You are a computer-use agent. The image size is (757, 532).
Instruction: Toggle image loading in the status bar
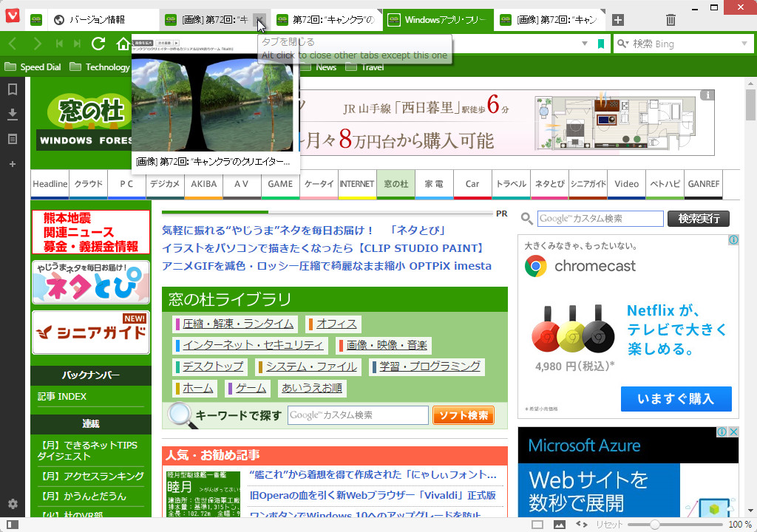pyautogui.click(x=560, y=524)
